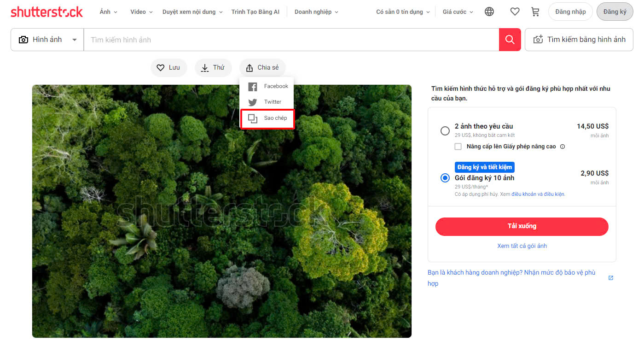Open Trình Tạo Bằng AI
The width and height of the screenshot is (644, 347).
pyautogui.click(x=255, y=12)
